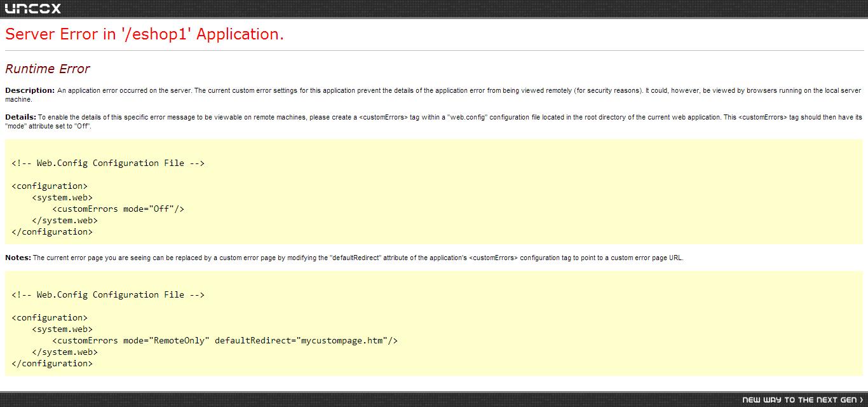Click the bold 'Details:' label
This screenshot has height=407, width=868.
tap(20, 117)
